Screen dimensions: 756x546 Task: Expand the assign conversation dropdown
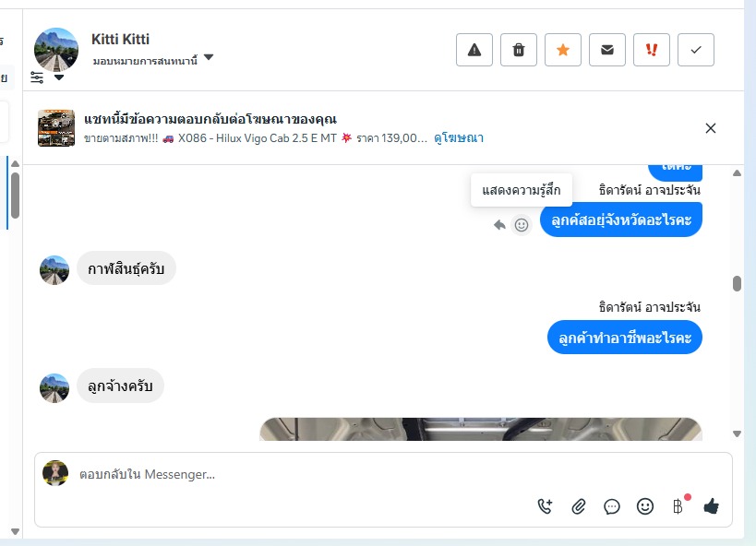[209, 58]
